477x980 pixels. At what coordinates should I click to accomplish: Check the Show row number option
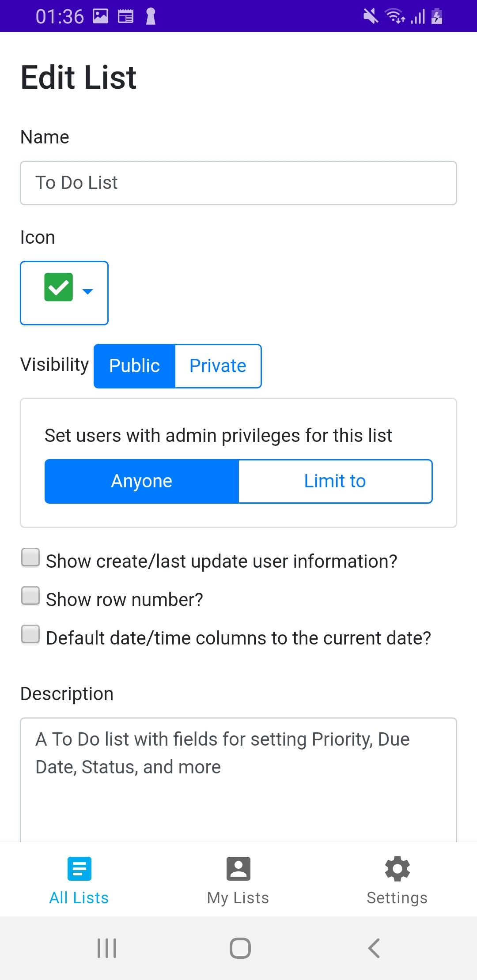pos(30,596)
